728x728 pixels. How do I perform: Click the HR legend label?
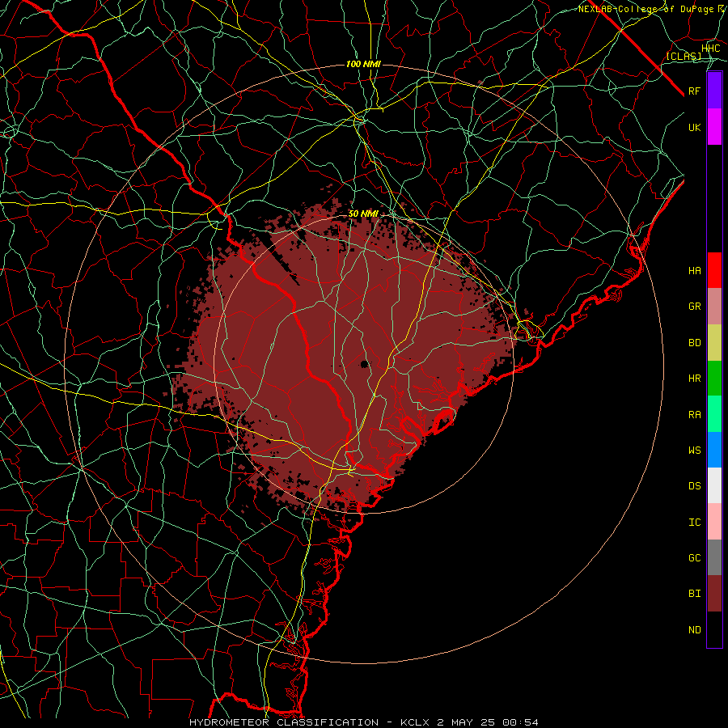694,379
